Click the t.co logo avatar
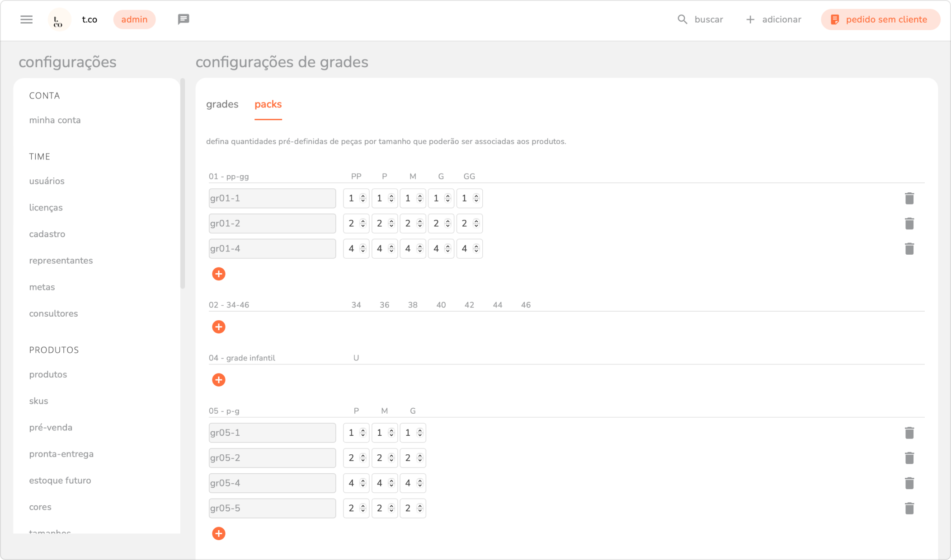Image resolution: width=951 pixels, height=560 pixels. coord(59,20)
